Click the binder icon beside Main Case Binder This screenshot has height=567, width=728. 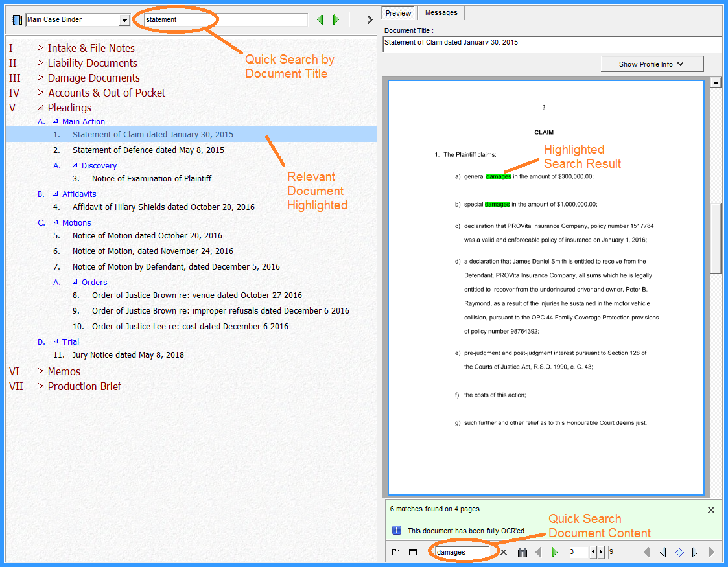17,20
